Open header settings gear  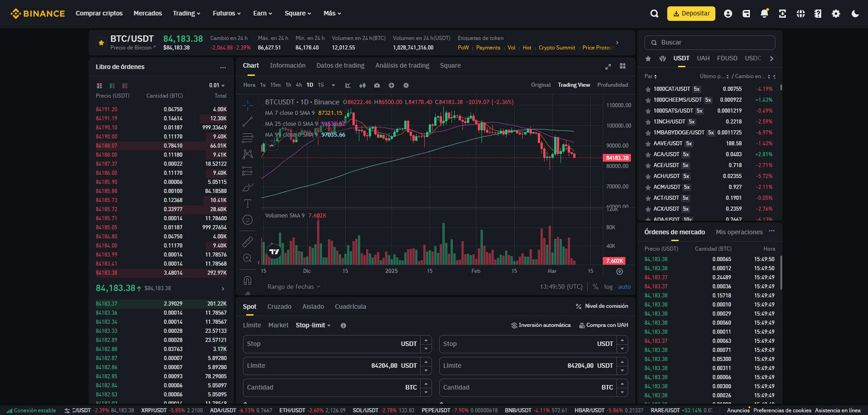836,14
